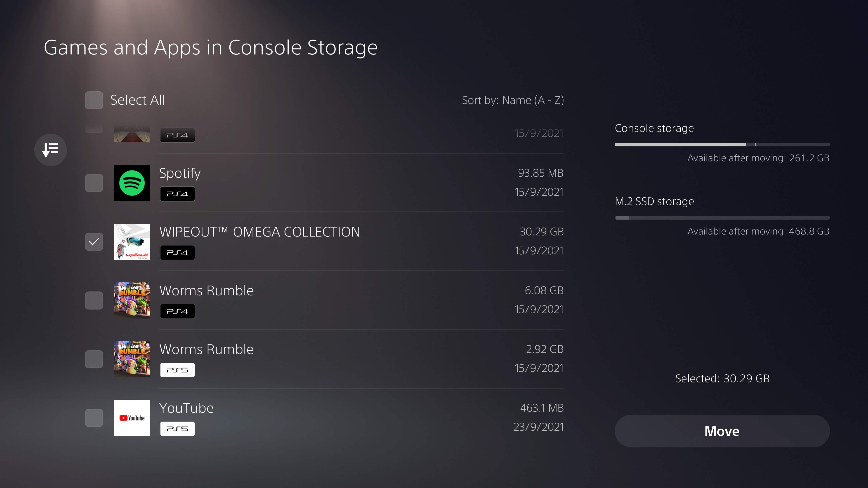Click the PS5 Worms Rumble game thumbnail
868x488 pixels.
point(132,359)
